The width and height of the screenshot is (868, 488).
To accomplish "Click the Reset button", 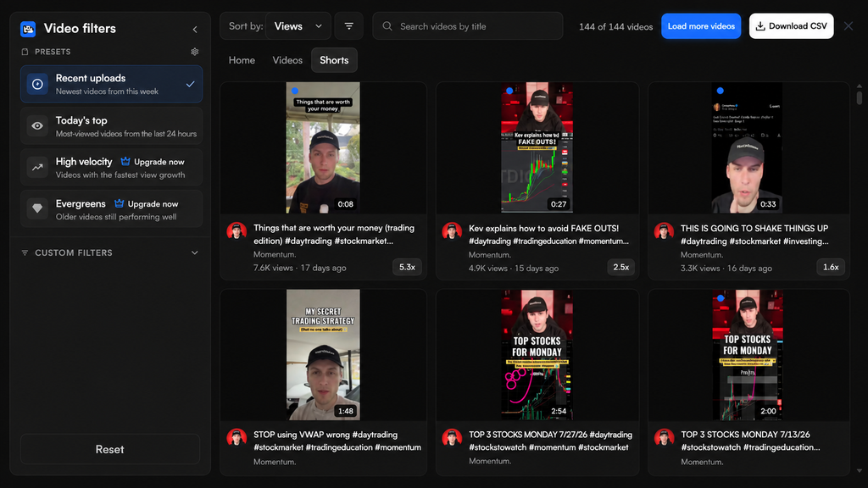I will (x=109, y=449).
